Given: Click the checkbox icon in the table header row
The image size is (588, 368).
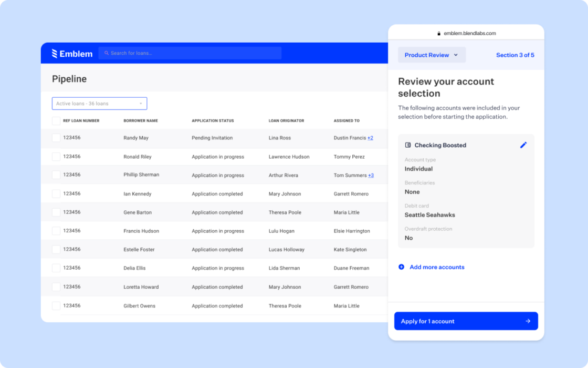Looking at the screenshot, I should (56, 120).
